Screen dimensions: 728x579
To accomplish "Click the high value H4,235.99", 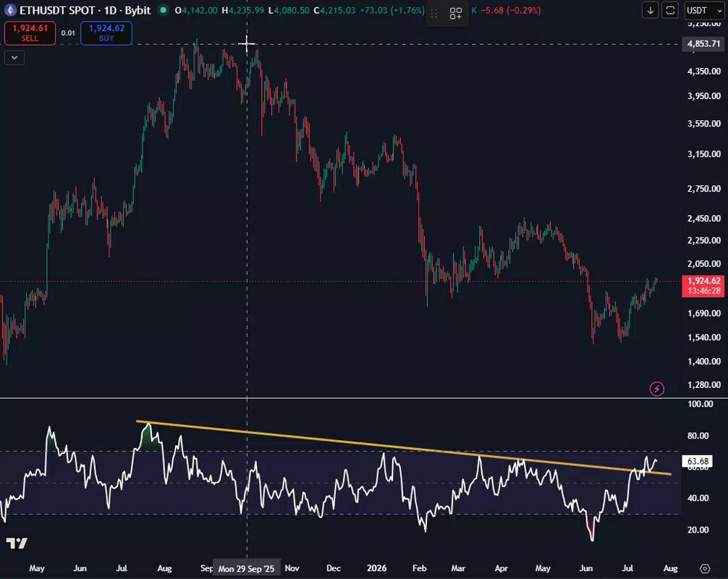I will point(242,10).
